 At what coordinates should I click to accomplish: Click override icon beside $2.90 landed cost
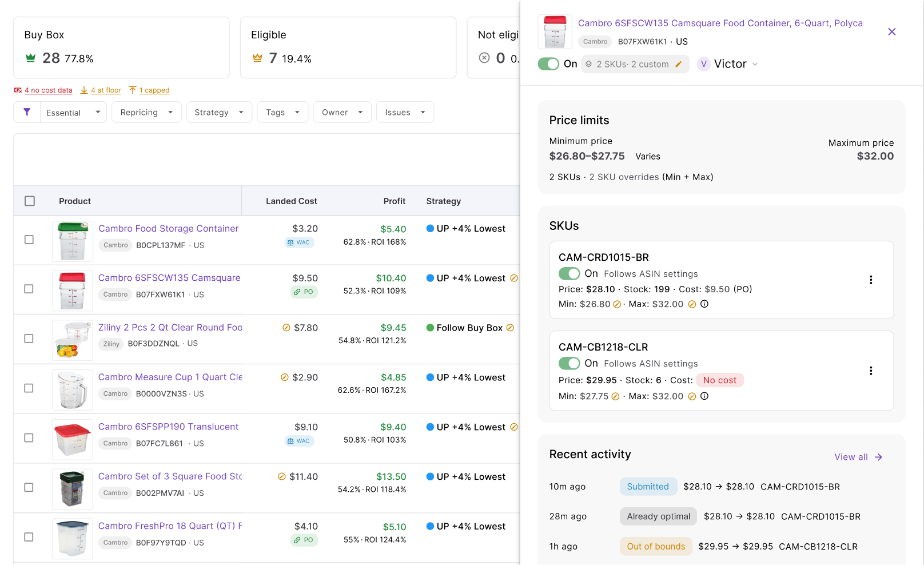click(285, 377)
